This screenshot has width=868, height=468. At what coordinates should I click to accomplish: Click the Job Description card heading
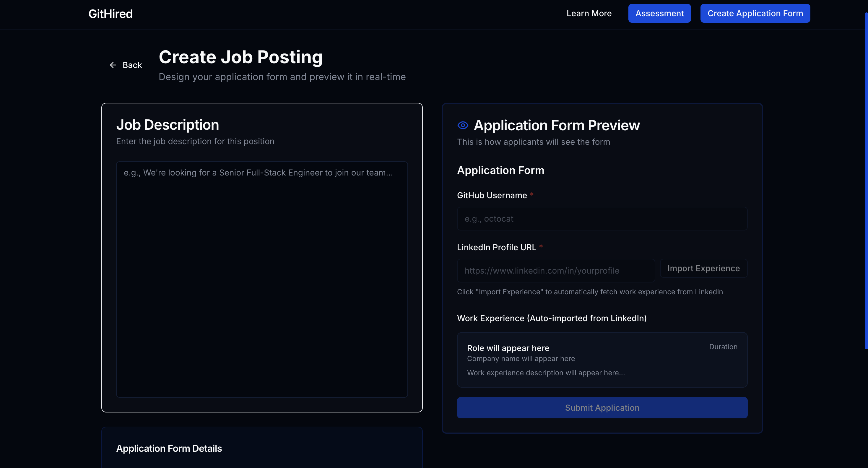(168, 125)
